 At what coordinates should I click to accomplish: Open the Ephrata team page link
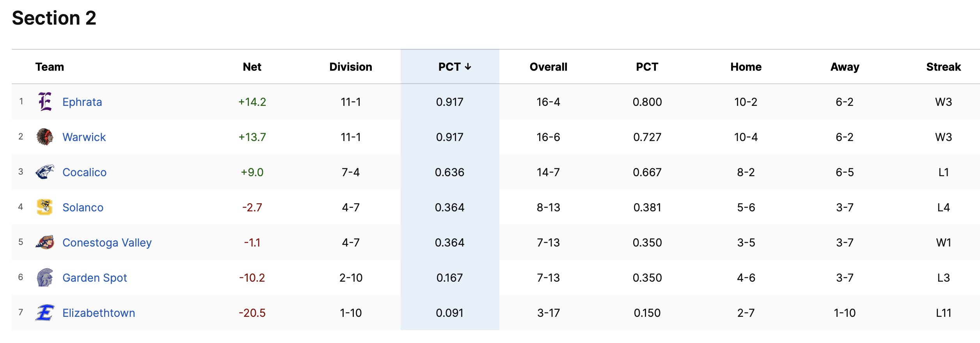click(x=82, y=102)
